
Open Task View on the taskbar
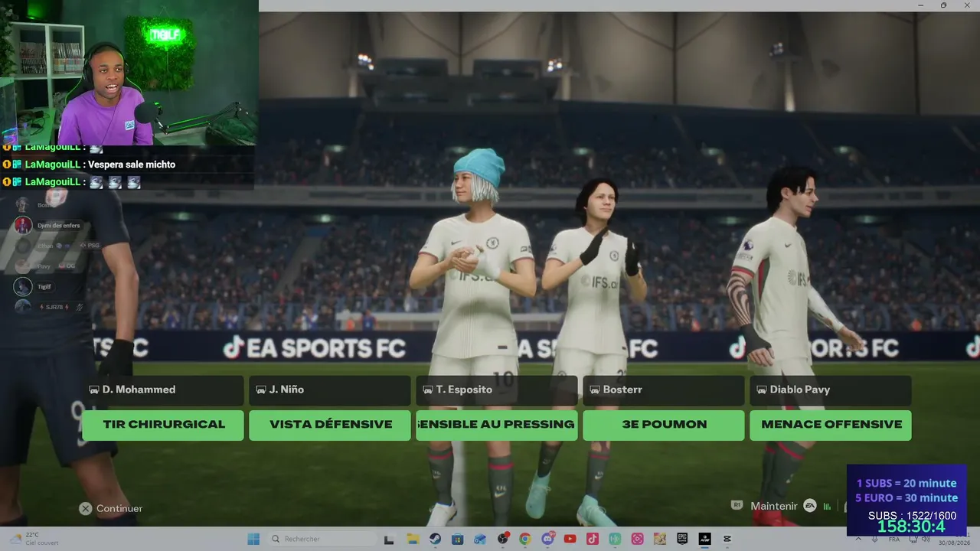(x=388, y=539)
